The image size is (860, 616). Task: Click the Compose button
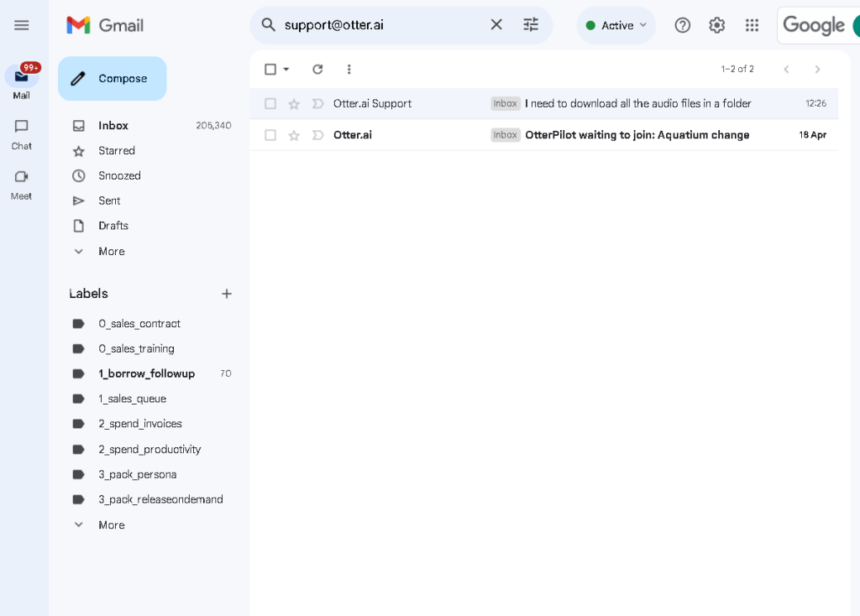coord(113,78)
